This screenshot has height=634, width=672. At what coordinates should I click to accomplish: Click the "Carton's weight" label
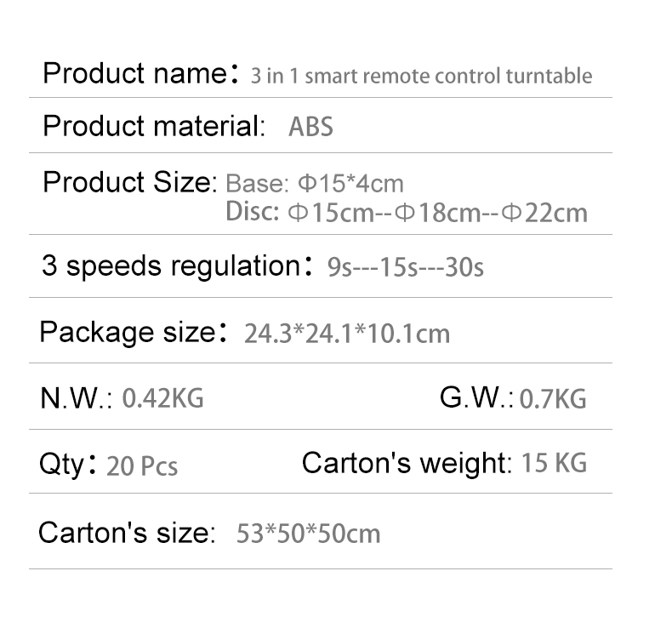coord(406,464)
